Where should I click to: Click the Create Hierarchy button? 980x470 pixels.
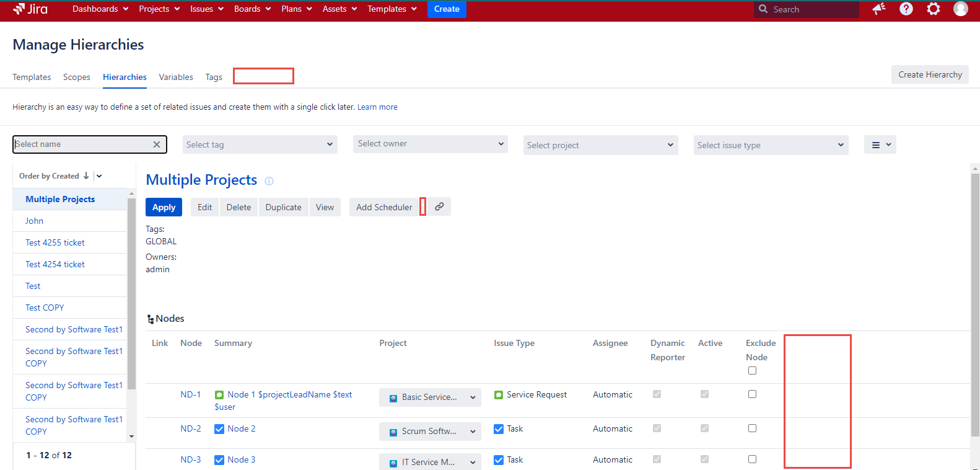[x=930, y=74]
